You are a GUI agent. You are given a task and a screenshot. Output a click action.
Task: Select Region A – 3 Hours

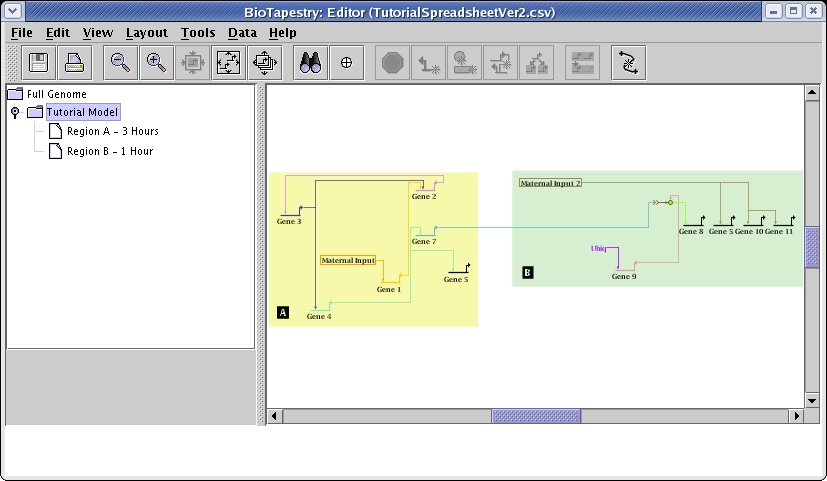tap(112, 131)
